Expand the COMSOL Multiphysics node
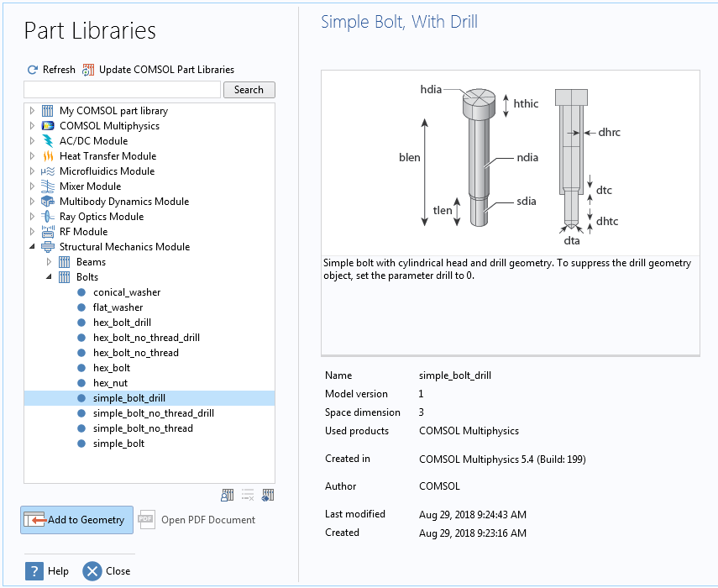718x588 pixels. tap(32, 126)
